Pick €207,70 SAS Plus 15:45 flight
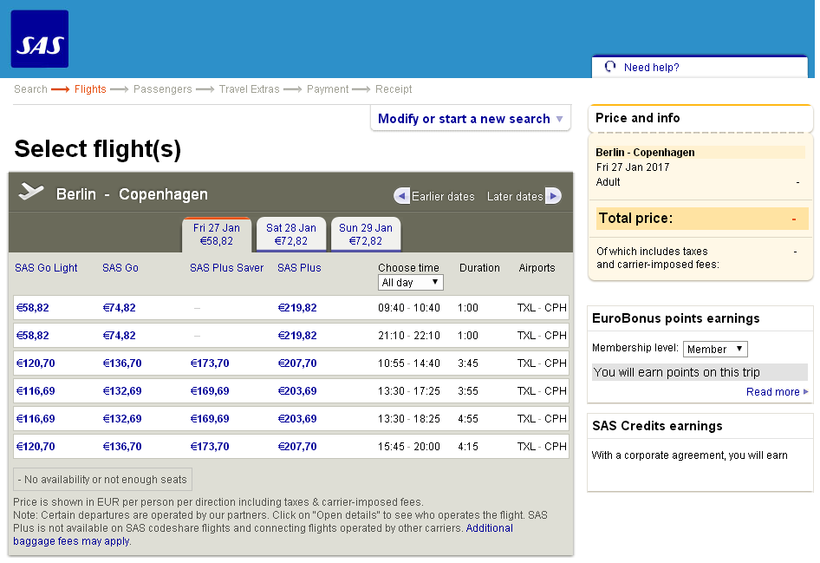This screenshot has width=820, height=563. click(297, 446)
